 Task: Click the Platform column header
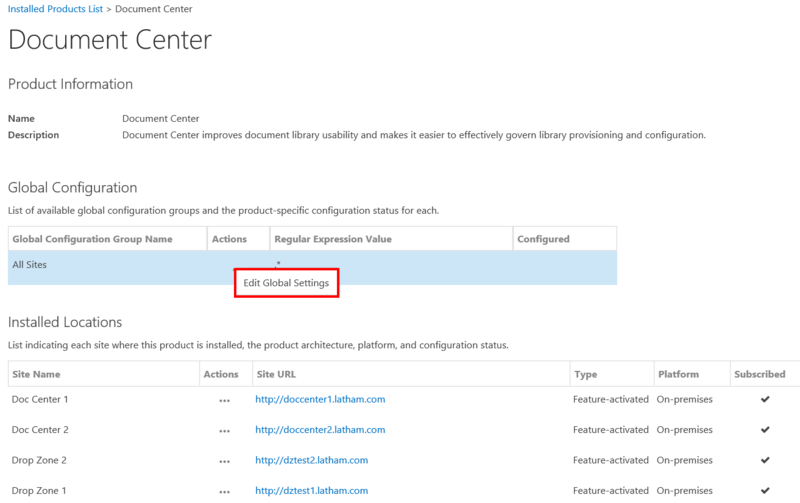coord(678,374)
